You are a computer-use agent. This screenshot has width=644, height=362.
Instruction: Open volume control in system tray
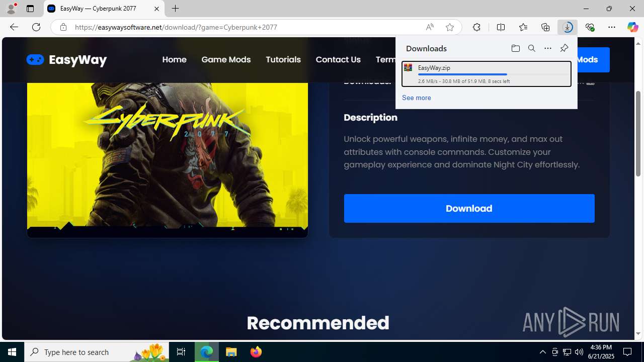[579, 352]
